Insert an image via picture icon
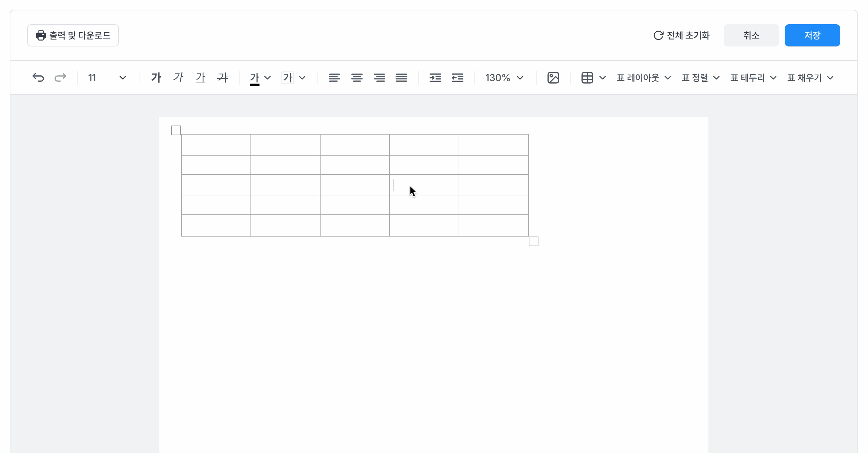868x453 pixels. pyautogui.click(x=553, y=78)
